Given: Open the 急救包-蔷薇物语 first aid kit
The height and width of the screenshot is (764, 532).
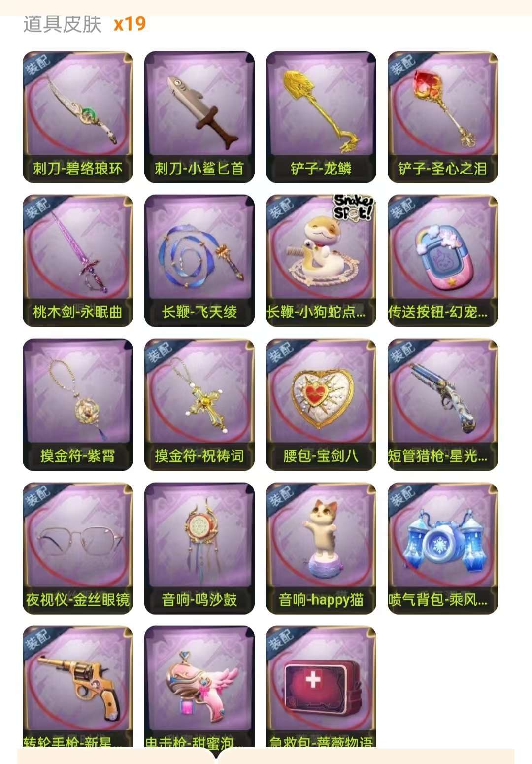Looking at the screenshot, I should (321, 687).
